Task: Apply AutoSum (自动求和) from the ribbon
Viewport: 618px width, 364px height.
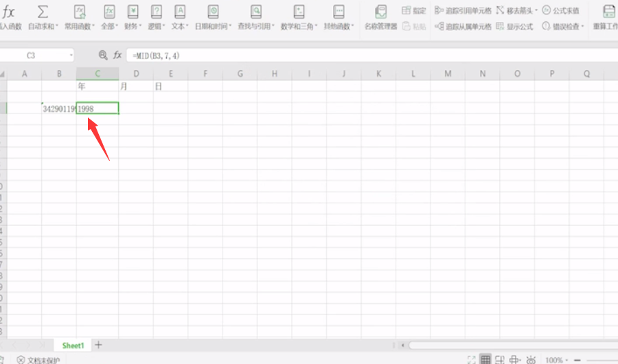Action: (43, 17)
